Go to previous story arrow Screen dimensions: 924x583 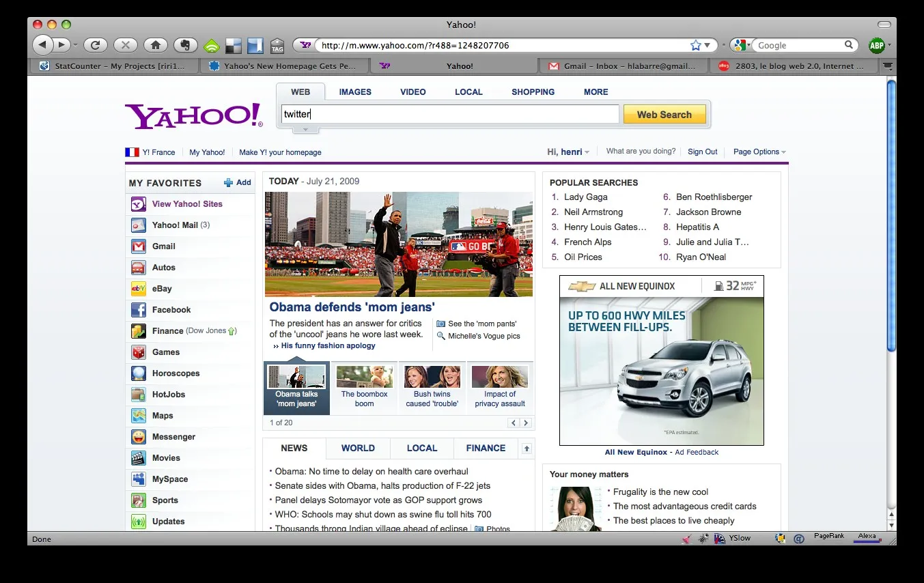(x=514, y=423)
